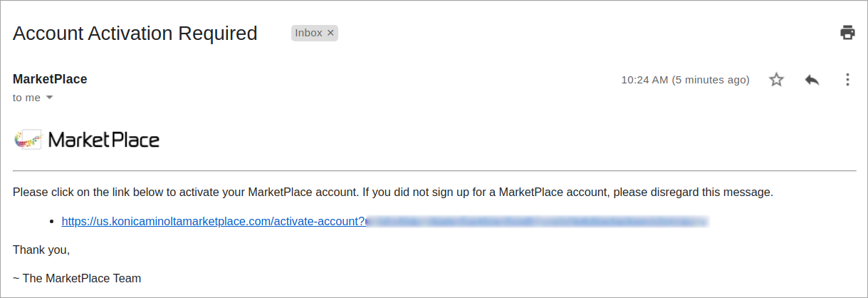
Task: Open the konicaminoltamarketplace activate-account link
Action: pos(214,222)
